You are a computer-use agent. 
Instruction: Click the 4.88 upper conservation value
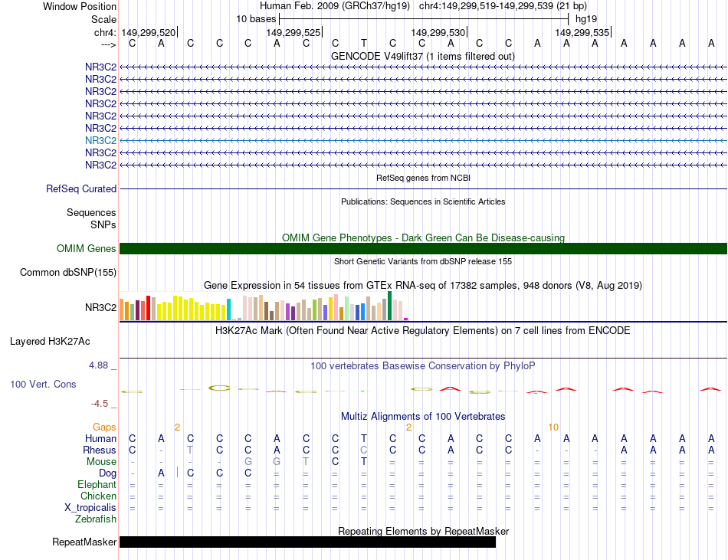tap(98, 365)
